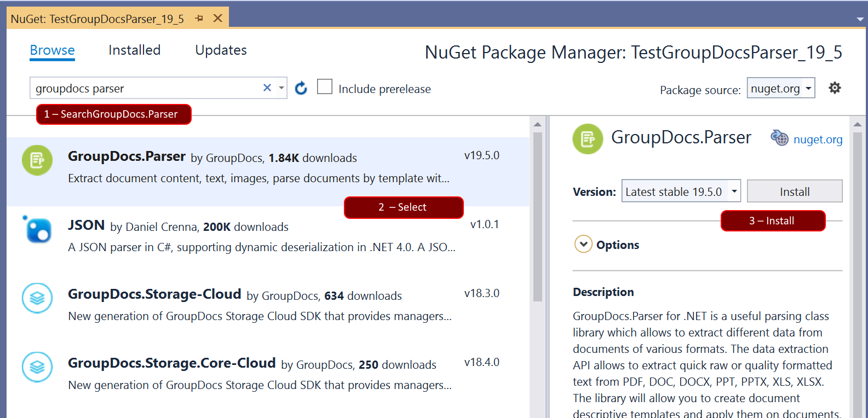Close the NuGet TestGroupDocsParser tab
Image resolution: width=868 pixels, height=418 pixels.
(217, 19)
